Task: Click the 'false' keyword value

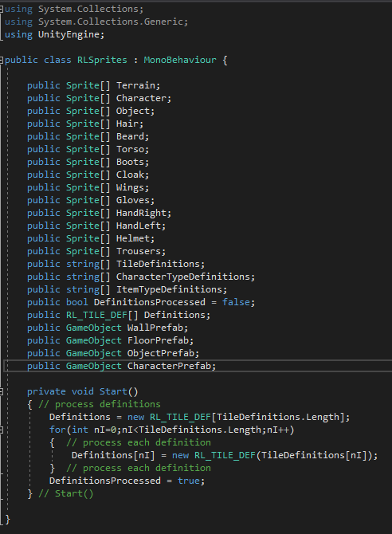Action: pyautogui.click(x=236, y=302)
